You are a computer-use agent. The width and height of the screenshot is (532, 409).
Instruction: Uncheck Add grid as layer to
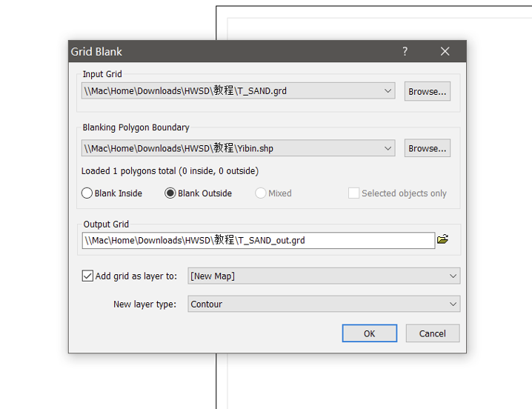87,276
